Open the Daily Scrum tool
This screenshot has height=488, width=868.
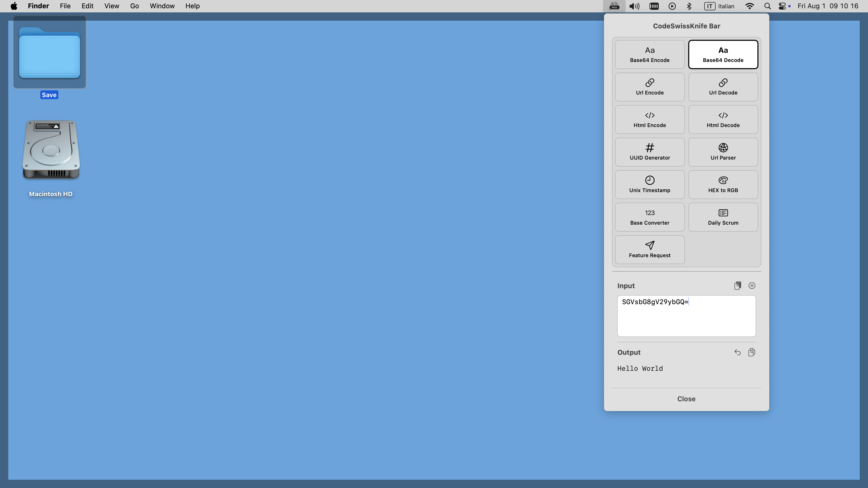[723, 217]
